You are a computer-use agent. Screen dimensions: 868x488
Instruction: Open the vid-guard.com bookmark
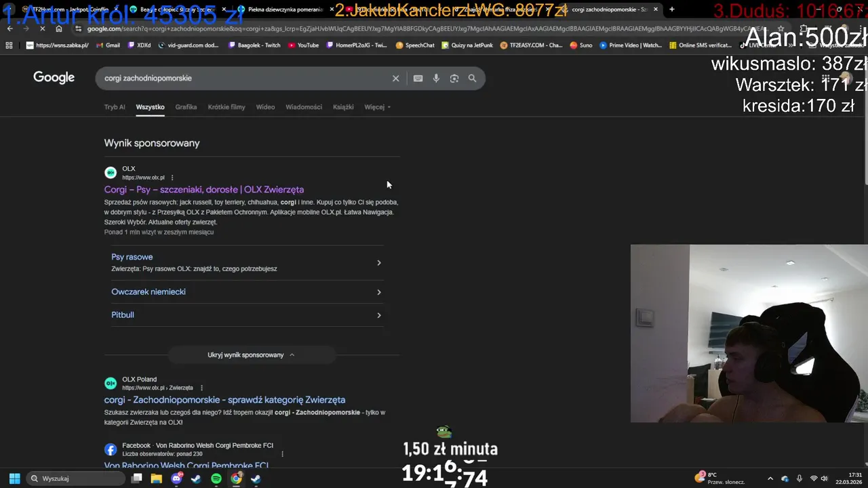click(x=189, y=45)
